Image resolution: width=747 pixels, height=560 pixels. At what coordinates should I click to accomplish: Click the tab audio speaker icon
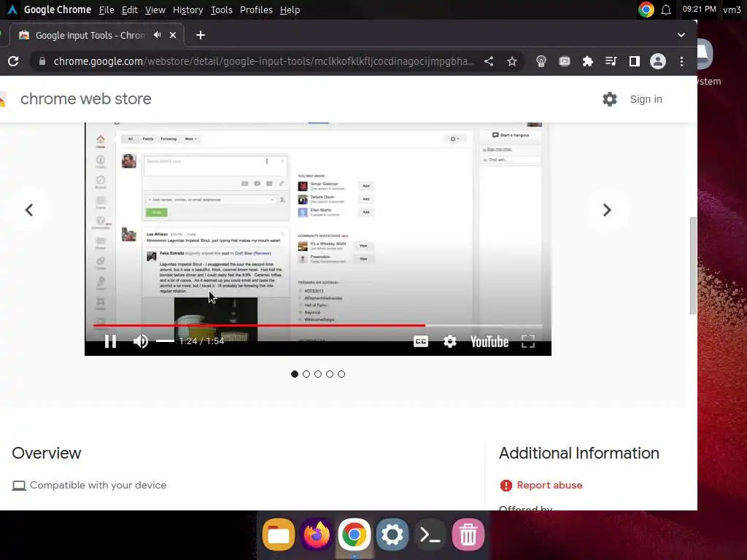[158, 35]
